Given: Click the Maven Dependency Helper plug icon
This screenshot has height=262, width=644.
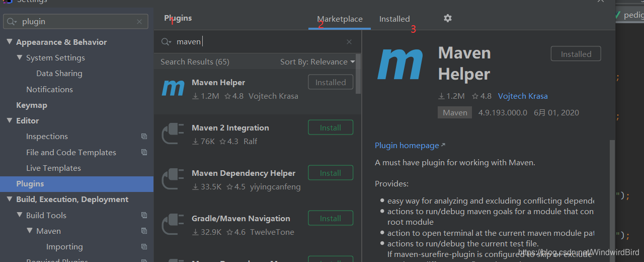Looking at the screenshot, I should click(x=173, y=179).
